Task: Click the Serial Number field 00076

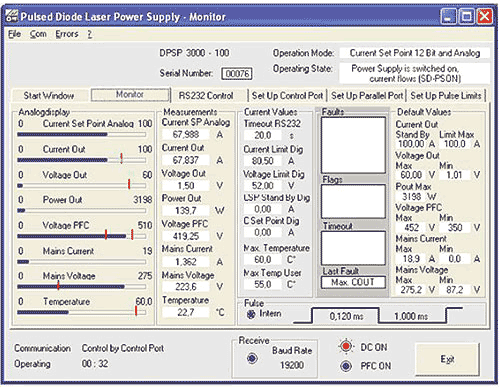Action: (x=237, y=73)
